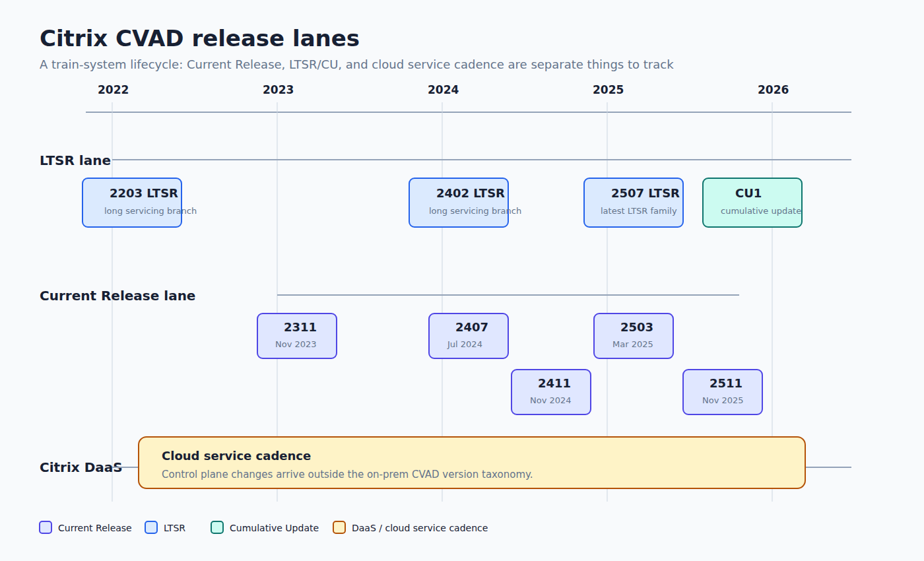Click the Cumulative Update legend swatch
The width and height of the screenshot is (924, 561).
tap(217, 527)
